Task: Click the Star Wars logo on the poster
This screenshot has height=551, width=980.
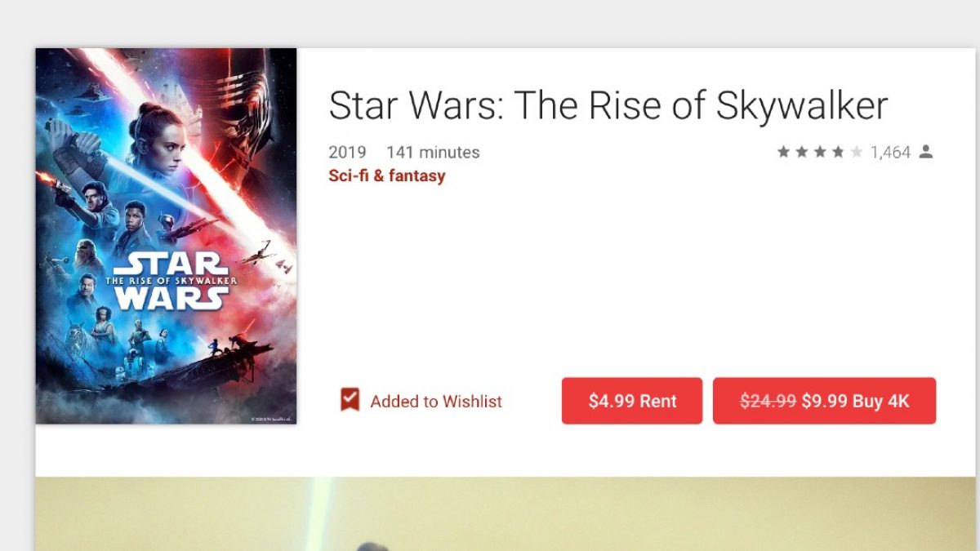Action: pos(171,281)
